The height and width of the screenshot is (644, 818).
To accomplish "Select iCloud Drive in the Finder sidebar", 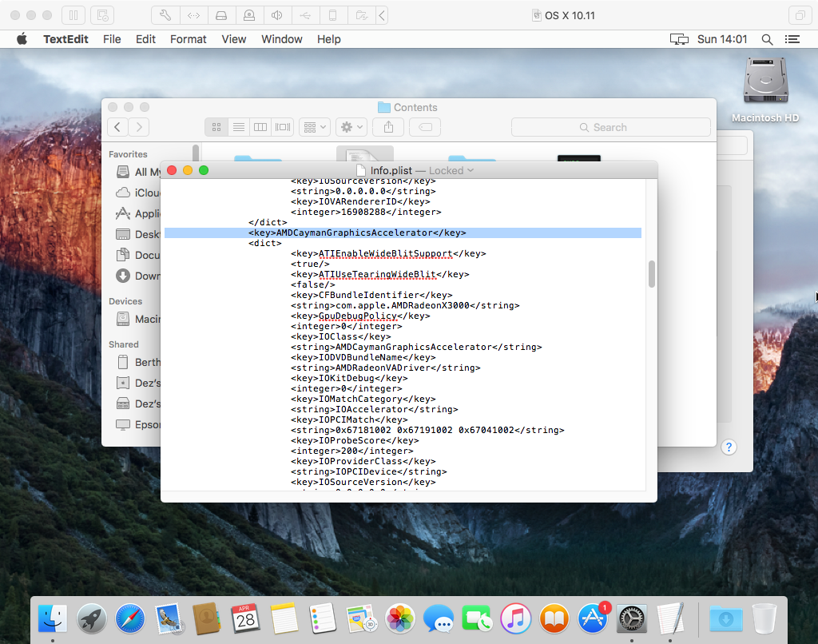I will (x=137, y=193).
